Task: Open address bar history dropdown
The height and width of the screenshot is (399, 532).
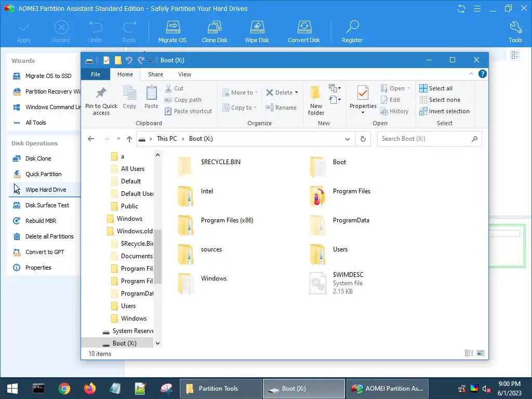Action: (348, 139)
